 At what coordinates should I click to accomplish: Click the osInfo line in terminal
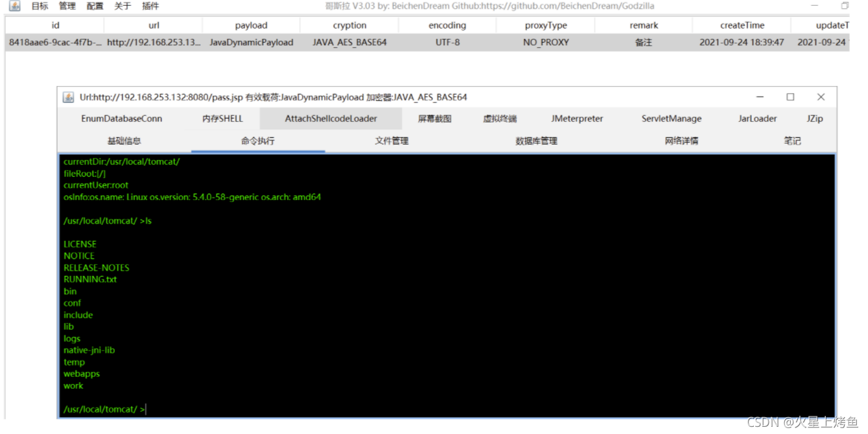(x=193, y=197)
